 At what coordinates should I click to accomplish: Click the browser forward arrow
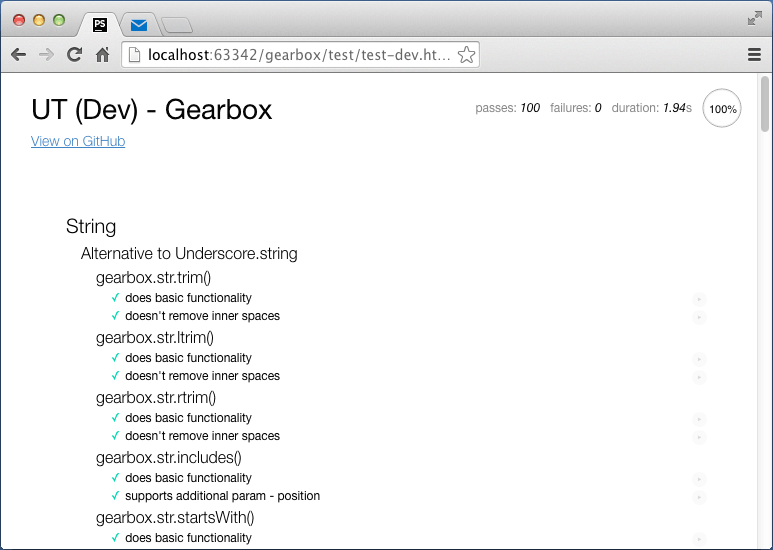[x=46, y=54]
